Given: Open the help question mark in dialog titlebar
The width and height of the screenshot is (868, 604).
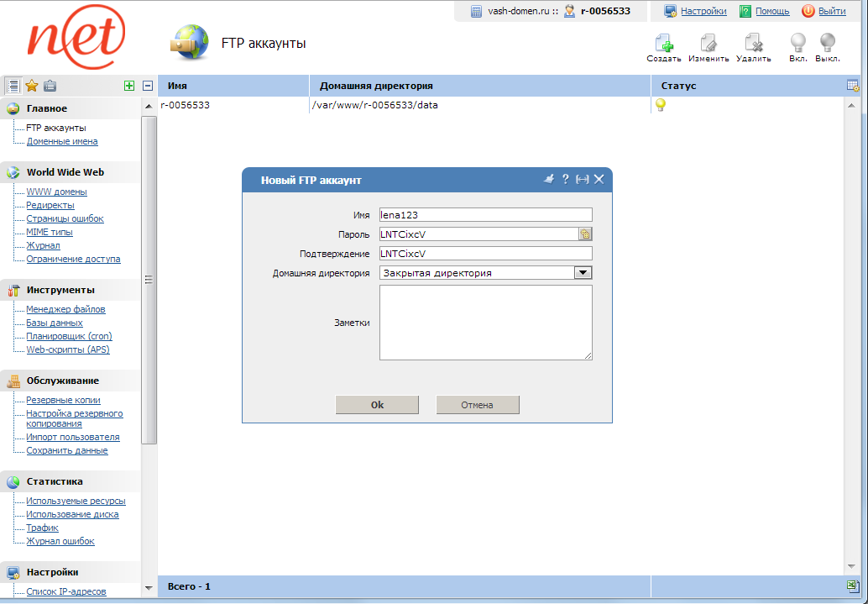Looking at the screenshot, I should [x=567, y=179].
